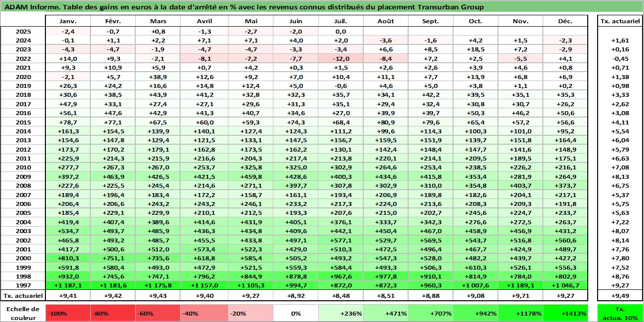Screen dimensions: 644x322
Task: Click the +1413% bright green swatch
Action: click(565, 313)
